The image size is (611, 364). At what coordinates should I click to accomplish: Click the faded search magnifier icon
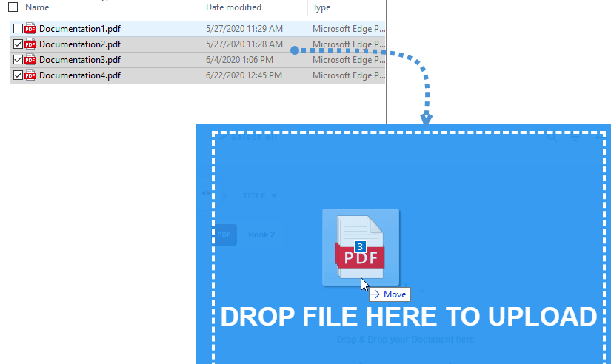pos(552,137)
